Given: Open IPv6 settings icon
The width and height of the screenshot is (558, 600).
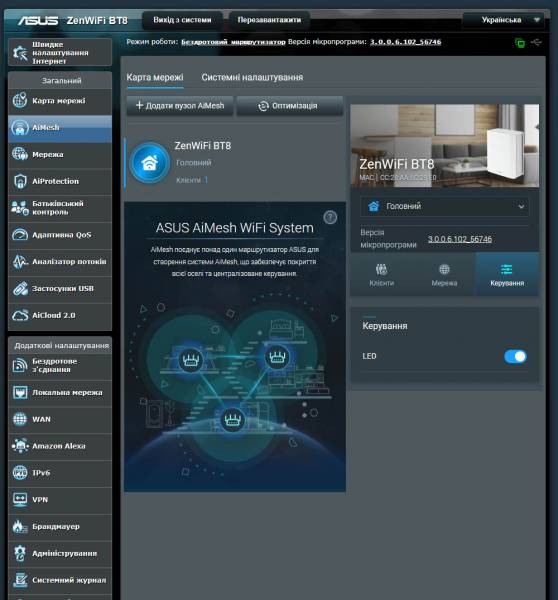Looking at the screenshot, I should pos(20,473).
